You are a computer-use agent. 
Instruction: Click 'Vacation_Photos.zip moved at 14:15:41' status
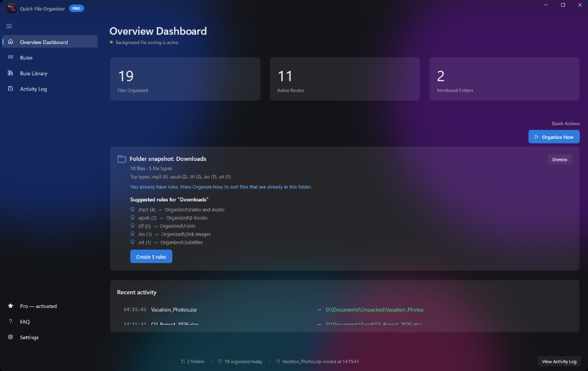[x=320, y=362]
